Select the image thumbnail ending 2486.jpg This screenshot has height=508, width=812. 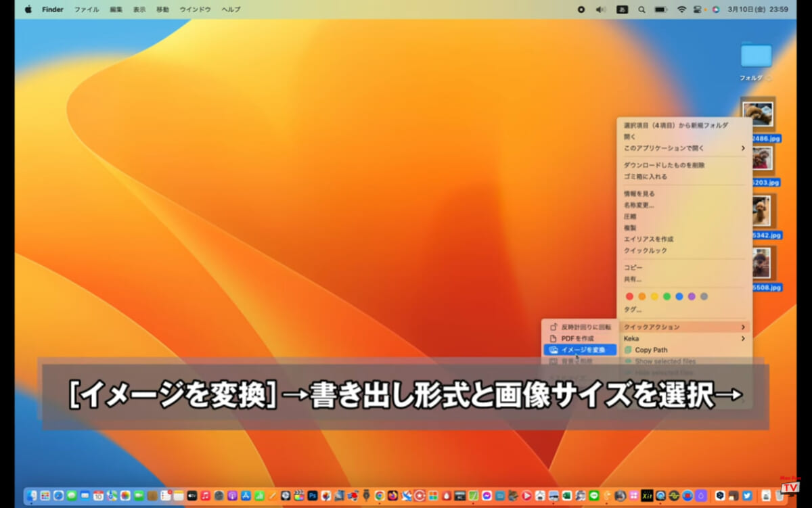[x=758, y=114]
